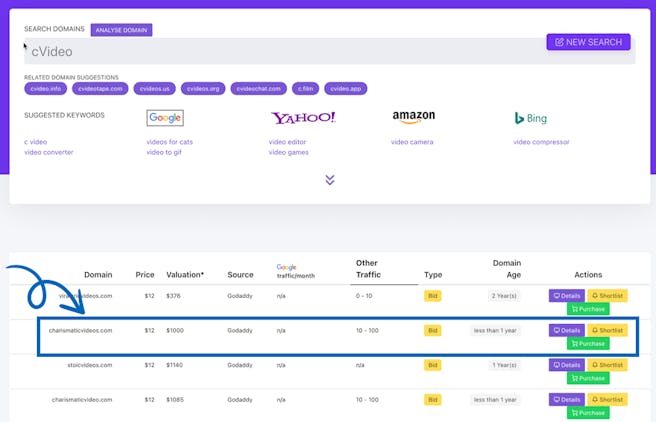656x422 pixels.
Task: Select the ANALYSE DOMAIN tab
Action: (x=121, y=30)
